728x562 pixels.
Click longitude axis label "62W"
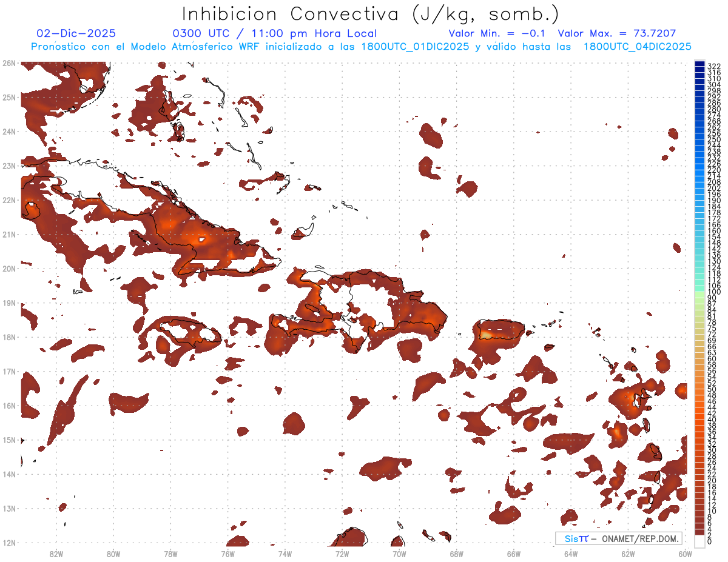click(x=628, y=554)
